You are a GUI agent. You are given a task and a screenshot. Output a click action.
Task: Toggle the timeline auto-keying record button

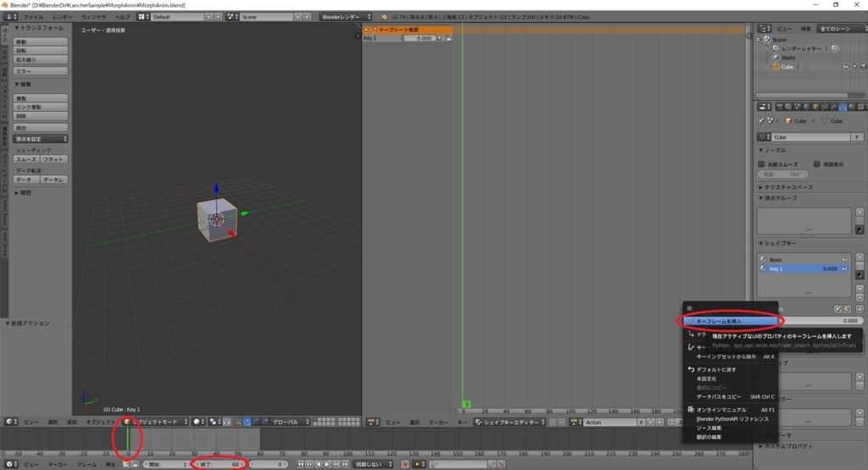click(405, 464)
